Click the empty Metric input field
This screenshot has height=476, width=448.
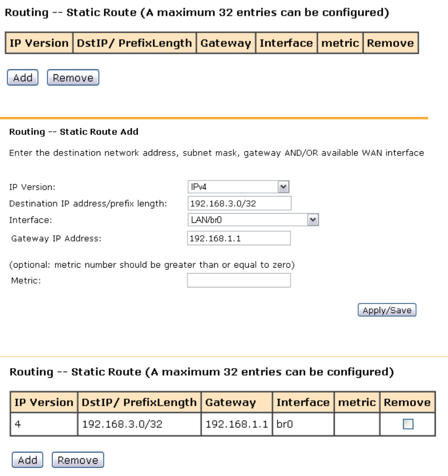pyautogui.click(x=239, y=280)
